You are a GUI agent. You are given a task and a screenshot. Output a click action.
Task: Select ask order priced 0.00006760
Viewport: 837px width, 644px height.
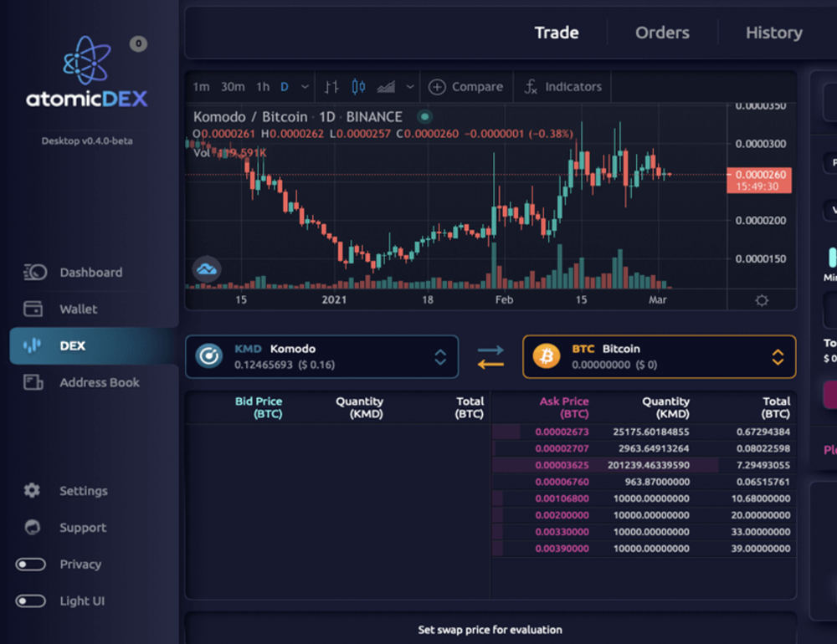[x=643, y=482]
